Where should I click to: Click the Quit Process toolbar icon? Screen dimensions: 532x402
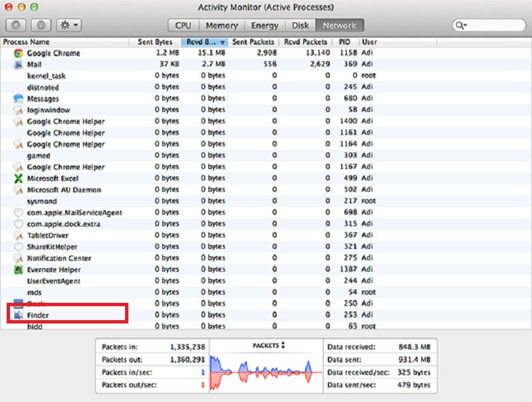[16, 25]
